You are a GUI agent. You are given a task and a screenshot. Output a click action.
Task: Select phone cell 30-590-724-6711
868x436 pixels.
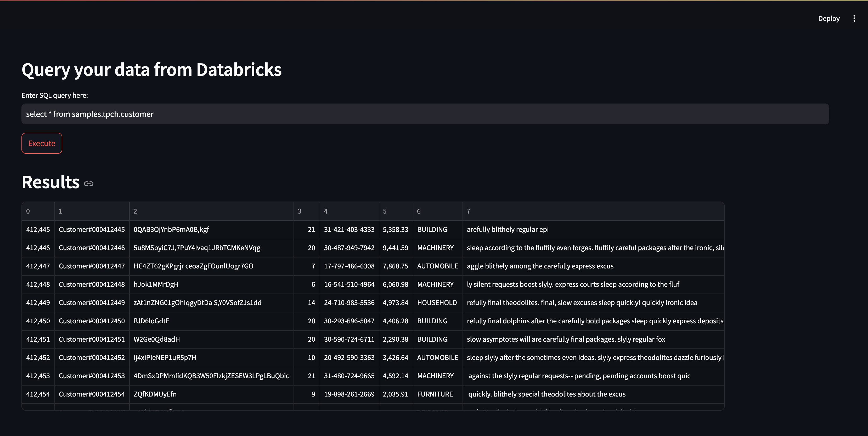(x=350, y=339)
